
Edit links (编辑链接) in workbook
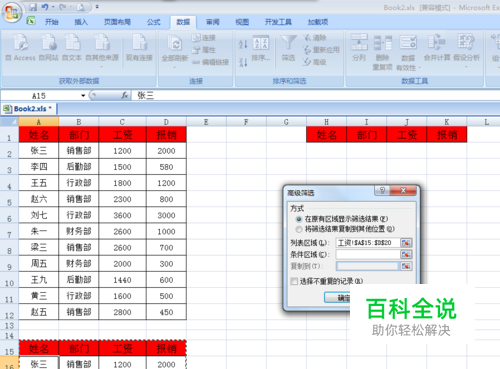click(210, 62)
